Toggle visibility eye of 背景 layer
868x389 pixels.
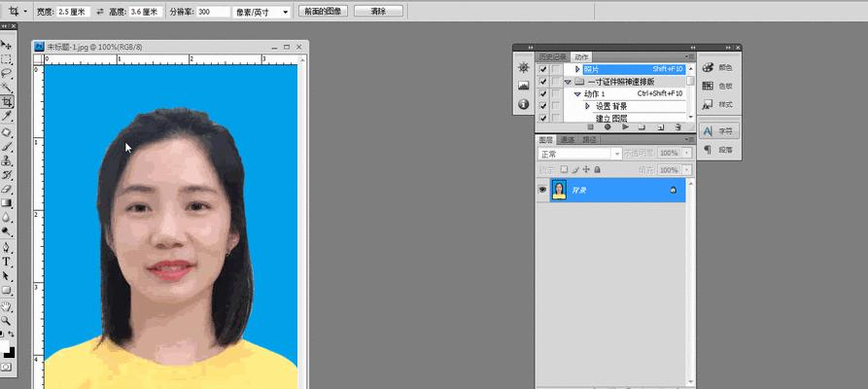542,190
